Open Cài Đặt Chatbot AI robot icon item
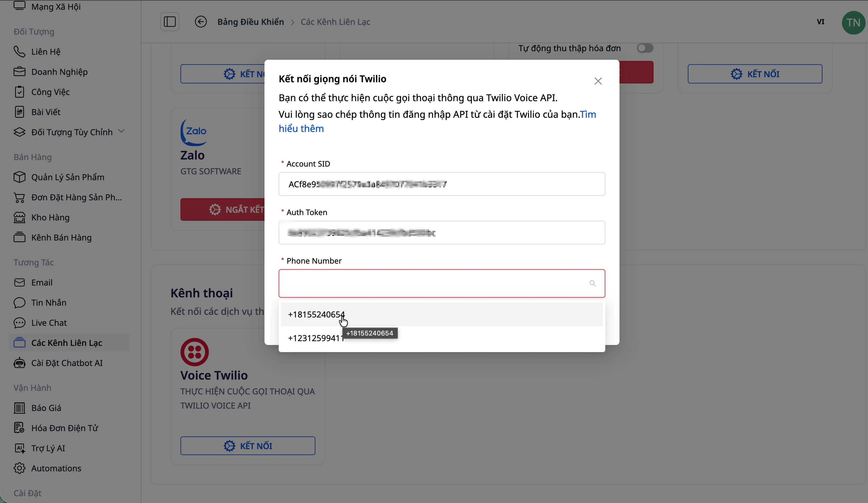This screenshot has height=503, width=868. (19, 363)
